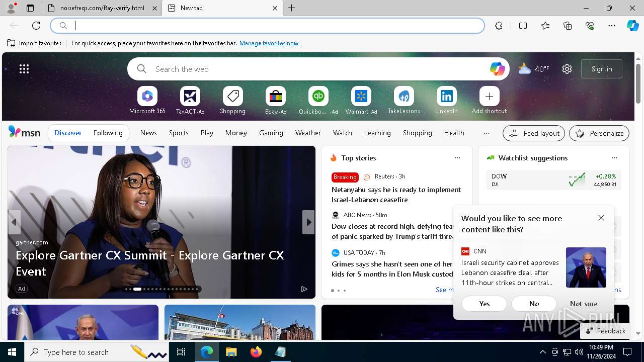Open the Favorites star icon
The image size is (644, 362).
545,26
